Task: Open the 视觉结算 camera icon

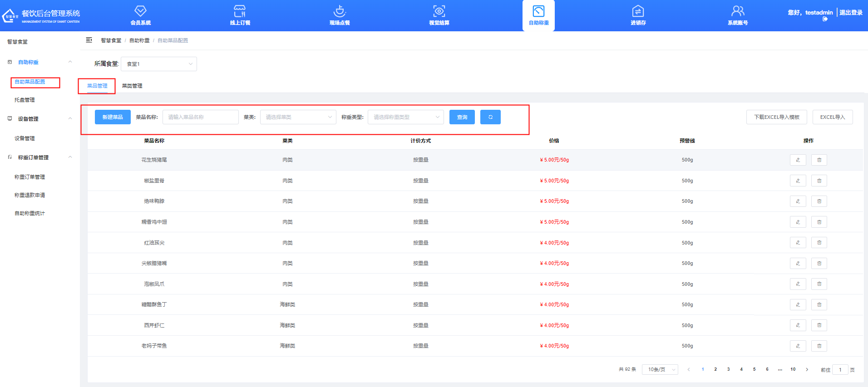Action: (439, 11)
